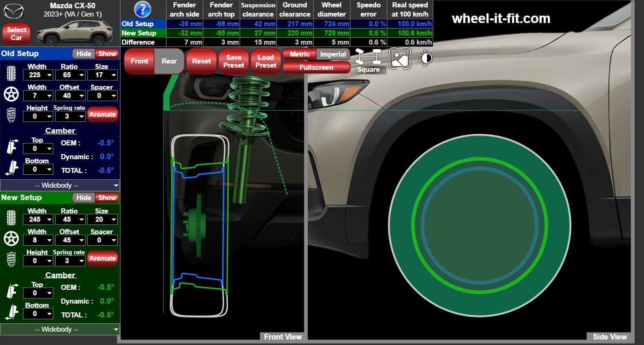Select the Front axle view
This screenshot has height=345, width=644.
139,61
